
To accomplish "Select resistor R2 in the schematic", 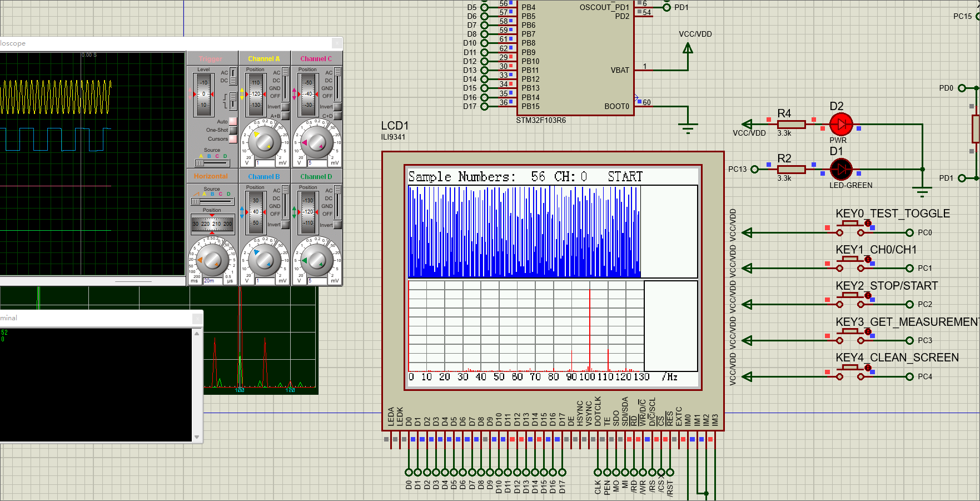I will click(x=791, y=169).
